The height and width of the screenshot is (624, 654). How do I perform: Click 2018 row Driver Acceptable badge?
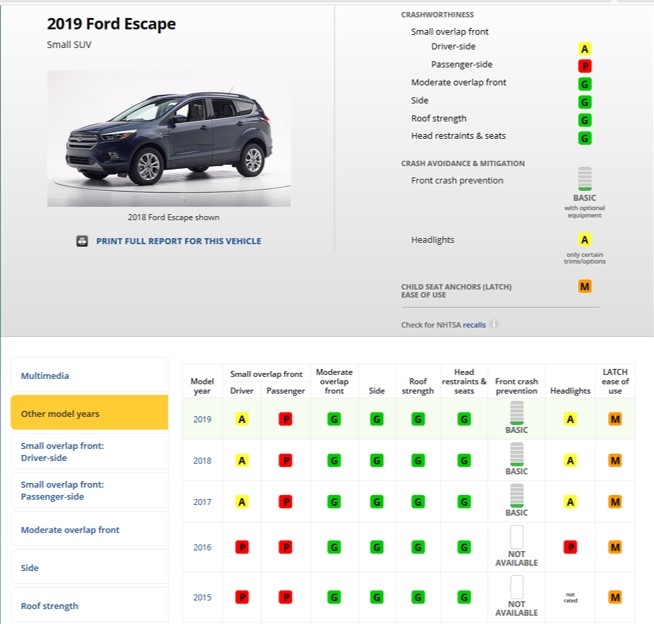point(242,460)
